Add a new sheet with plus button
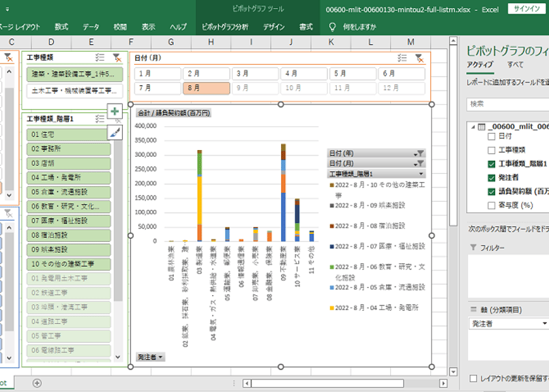 pos(38,383)
